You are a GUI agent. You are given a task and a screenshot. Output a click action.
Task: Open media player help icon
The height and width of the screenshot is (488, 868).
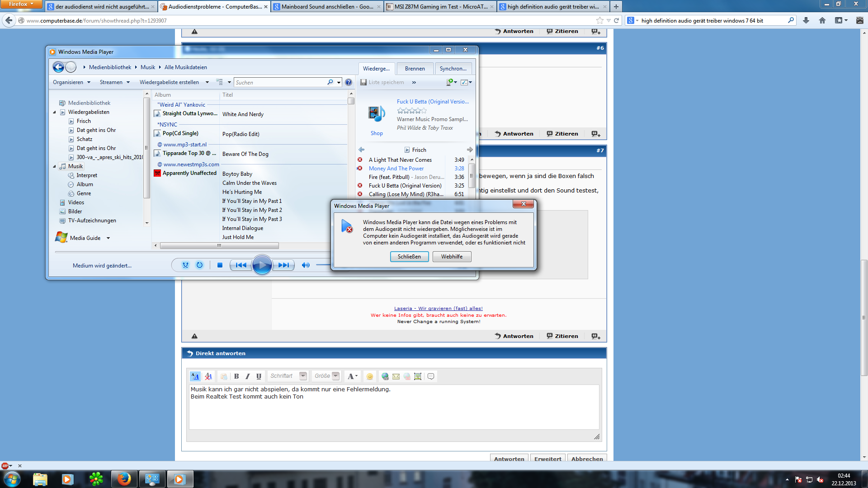349,82
